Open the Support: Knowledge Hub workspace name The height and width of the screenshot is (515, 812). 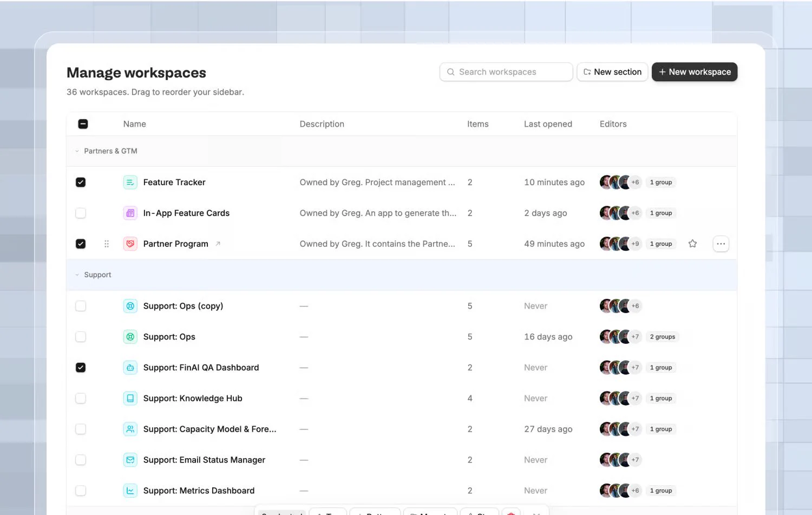coord(193,399)
